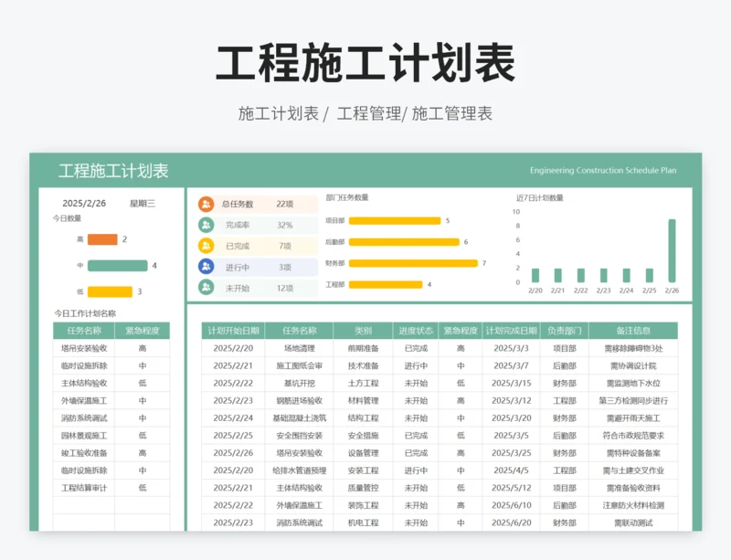The height and width of the screenshot is (560, 731).
Task: Select the 需特种设备备案 note cell
Action: click(633, 453)
